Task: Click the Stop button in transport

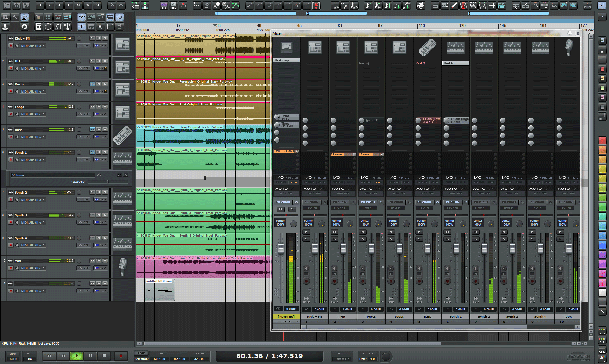Action: (104, 356)
